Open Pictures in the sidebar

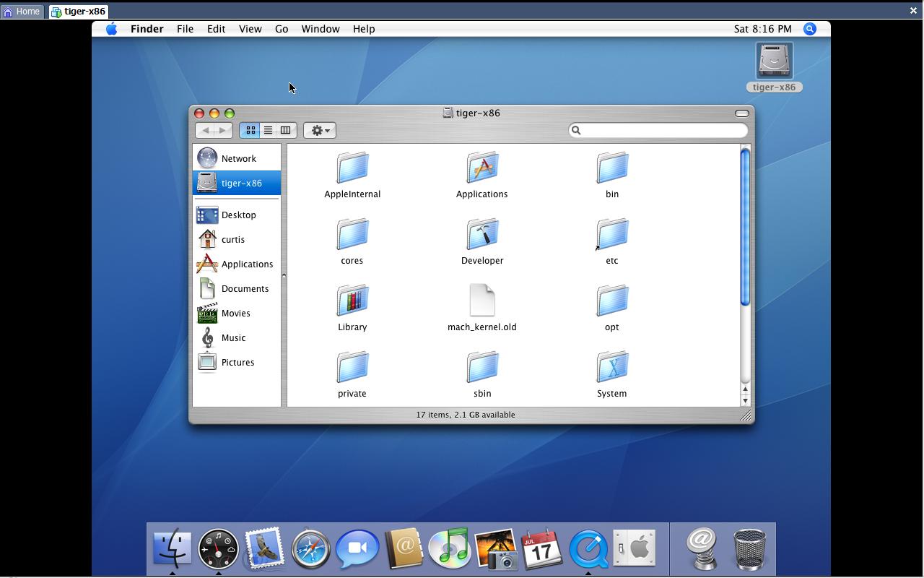237,362
